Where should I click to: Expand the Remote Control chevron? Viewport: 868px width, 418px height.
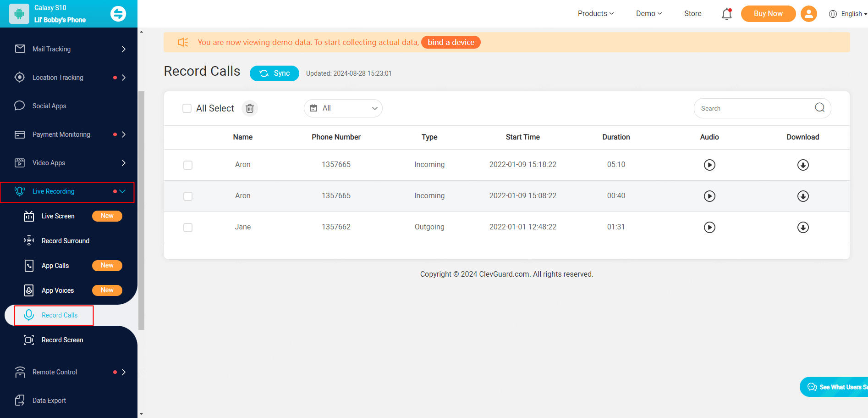click(124, 372)
